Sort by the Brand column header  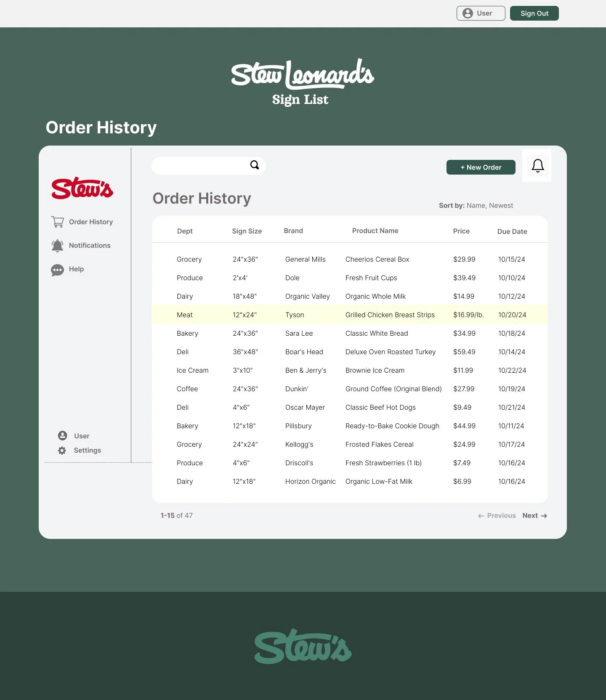pyautogui.click(x=293, y=231)
